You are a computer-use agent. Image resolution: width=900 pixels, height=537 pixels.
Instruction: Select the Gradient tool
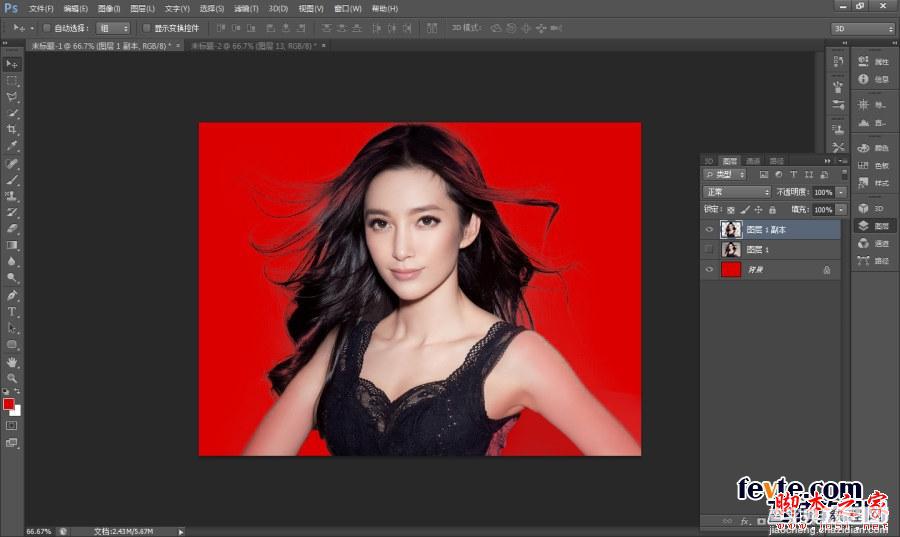coord(11,245)
